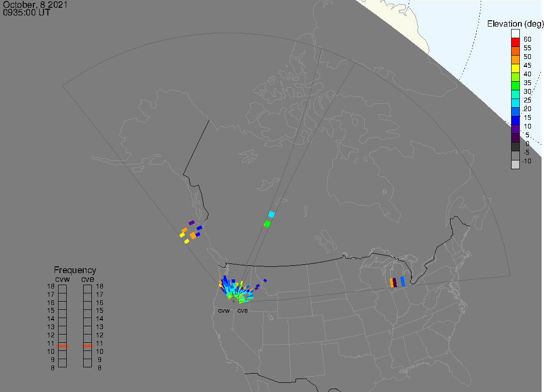Image resolution: width=544 pixels, height=392 pixels.
Task: Click the dark purple 5 degree legend swatch
Action: pos(515,138)
